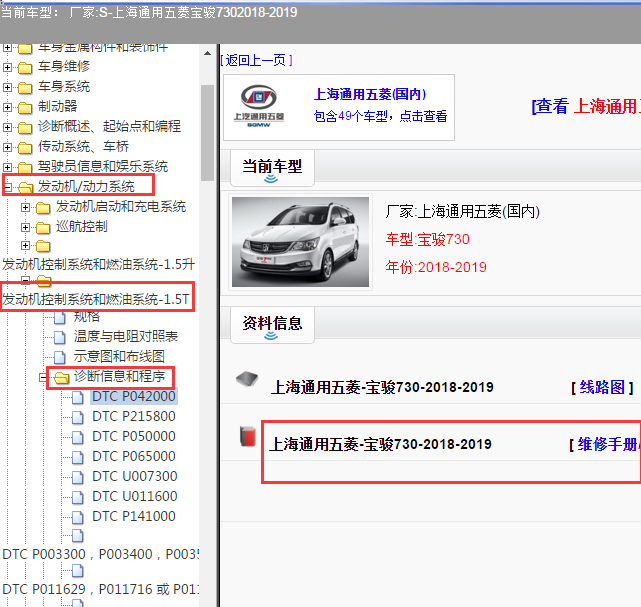Expand the 巡航控制 node
This screenshot has width=641, height=607.
[x=25, y=227]
